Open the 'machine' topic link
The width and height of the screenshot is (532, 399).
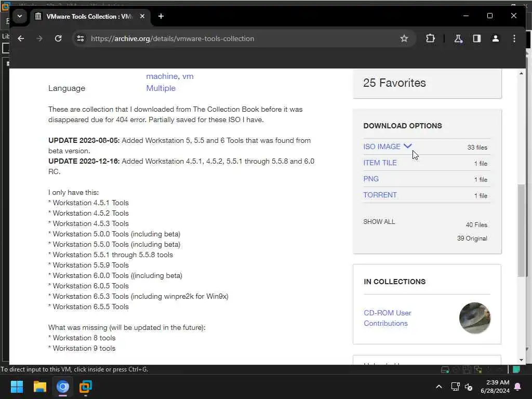[163, 76]
